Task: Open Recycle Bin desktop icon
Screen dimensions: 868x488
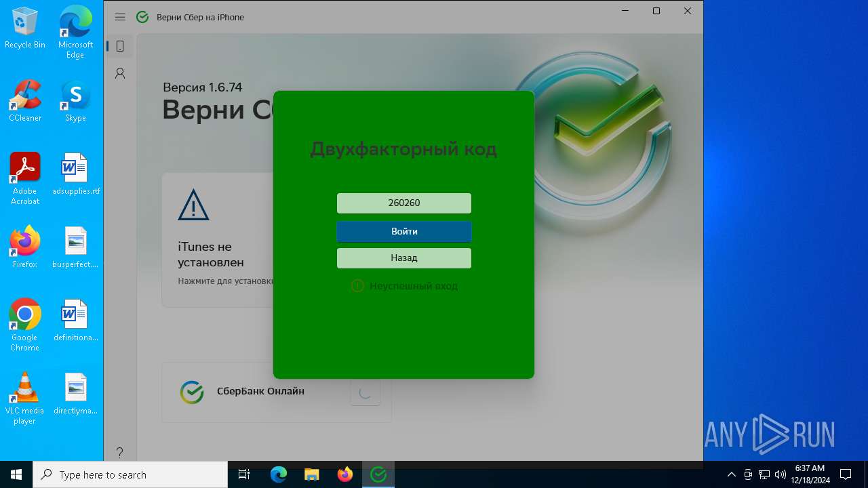Action: [25, 28]
